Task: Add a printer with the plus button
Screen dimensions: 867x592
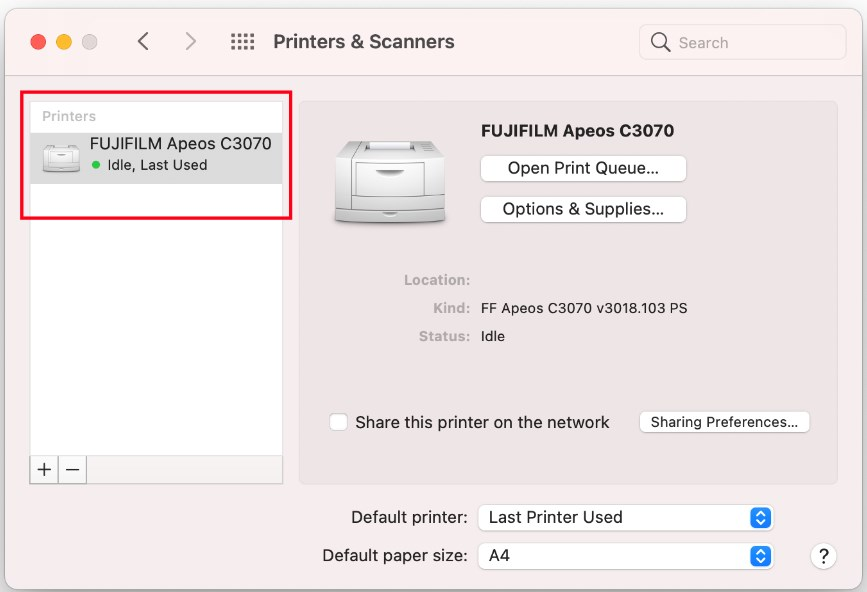Action: pos(44,470)
